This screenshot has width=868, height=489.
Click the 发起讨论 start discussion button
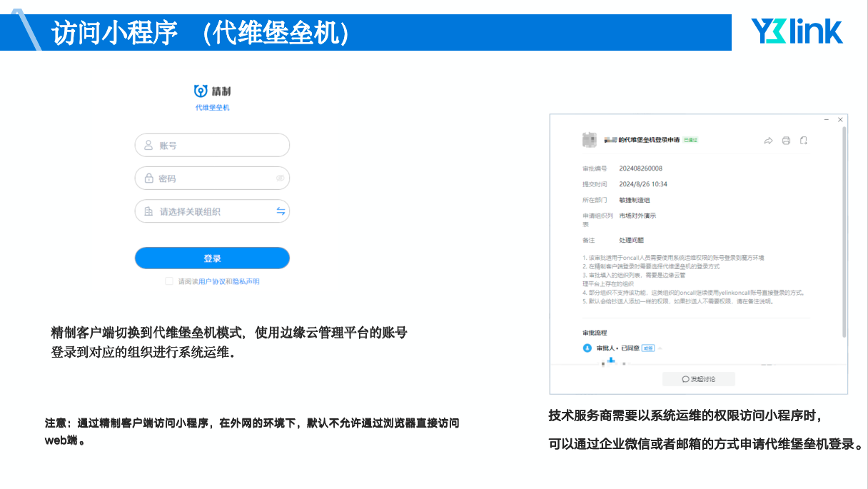(698, 379)
